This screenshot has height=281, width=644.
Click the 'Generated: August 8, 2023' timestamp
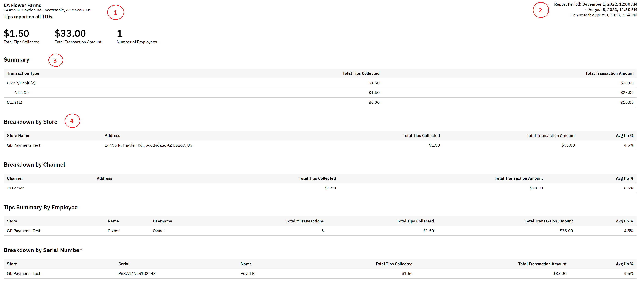coord(604,15)
